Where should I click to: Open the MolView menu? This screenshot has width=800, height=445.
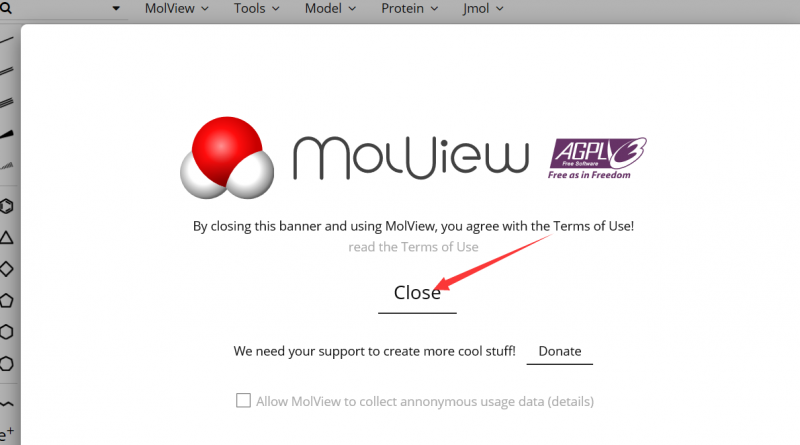[177, 9]
